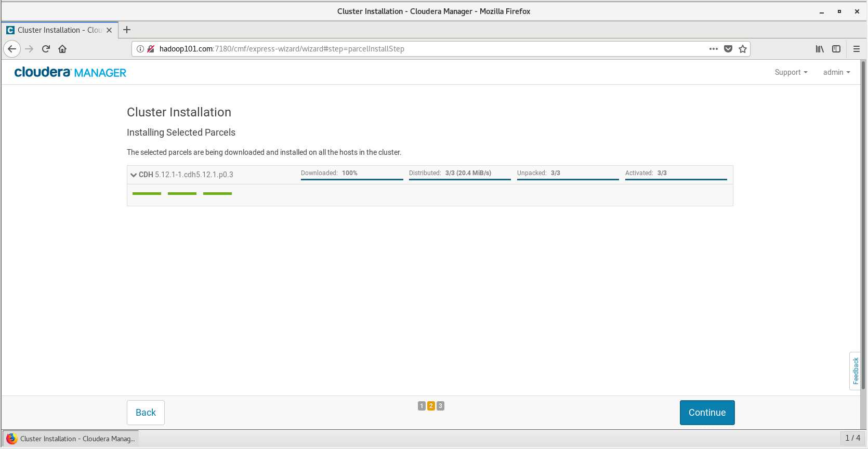Click the first green host status bar
868x449 pixels.
point(147,193)
